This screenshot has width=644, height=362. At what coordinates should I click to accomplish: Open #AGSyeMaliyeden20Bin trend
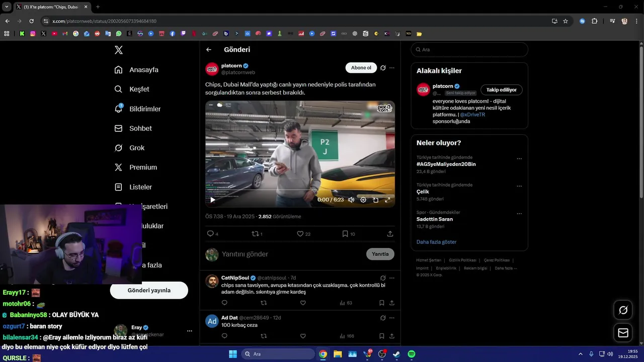(446, 164)
